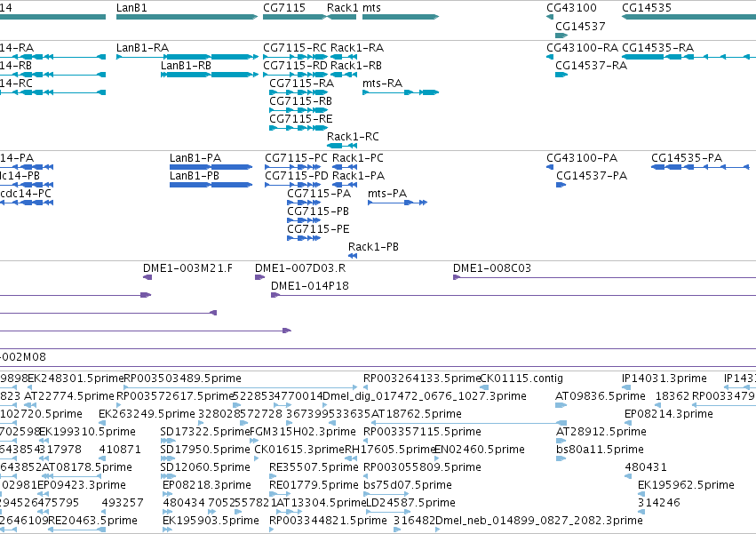Select EST RE20463.5prime

(x=76, y=530)
